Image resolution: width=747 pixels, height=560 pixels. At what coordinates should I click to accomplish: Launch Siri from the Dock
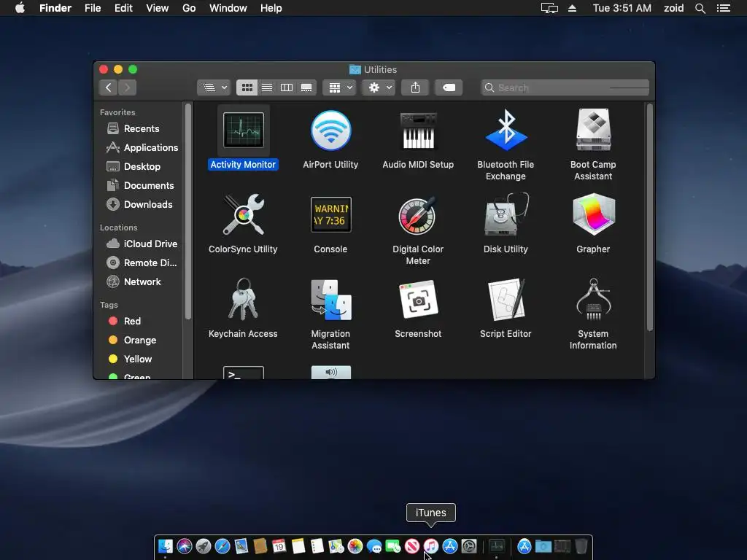[185, 546]
